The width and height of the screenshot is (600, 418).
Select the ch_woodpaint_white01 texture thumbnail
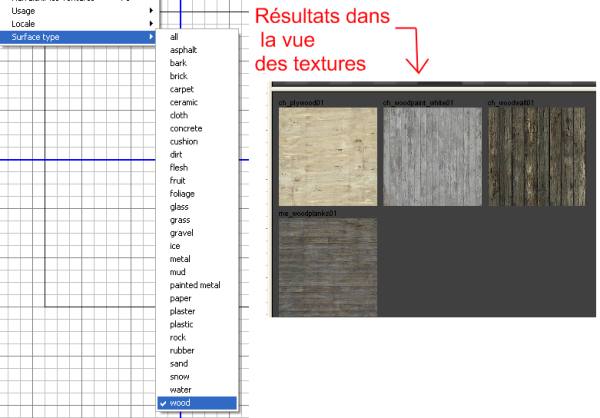(x=432, y=157)
